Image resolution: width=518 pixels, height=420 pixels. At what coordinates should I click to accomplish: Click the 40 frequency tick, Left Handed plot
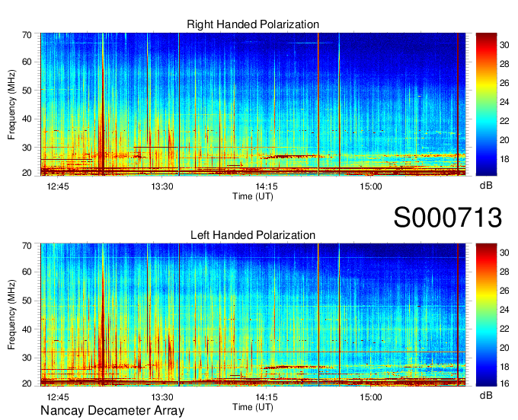(27, 329)
